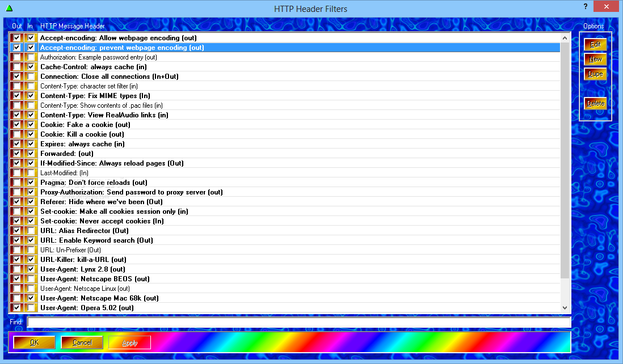Click the scrollbar down arrow

pyautogui.click(x=565, y=308)
